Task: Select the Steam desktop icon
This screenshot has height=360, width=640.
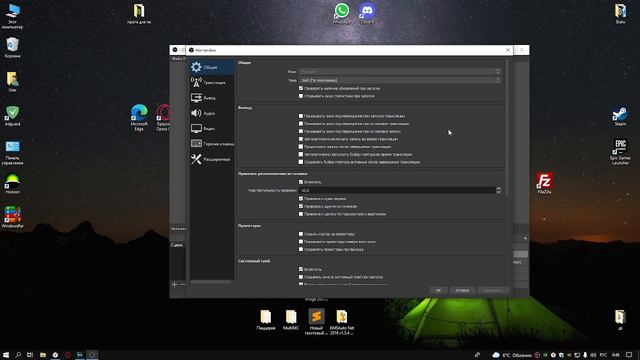Action: click(620, 116)
